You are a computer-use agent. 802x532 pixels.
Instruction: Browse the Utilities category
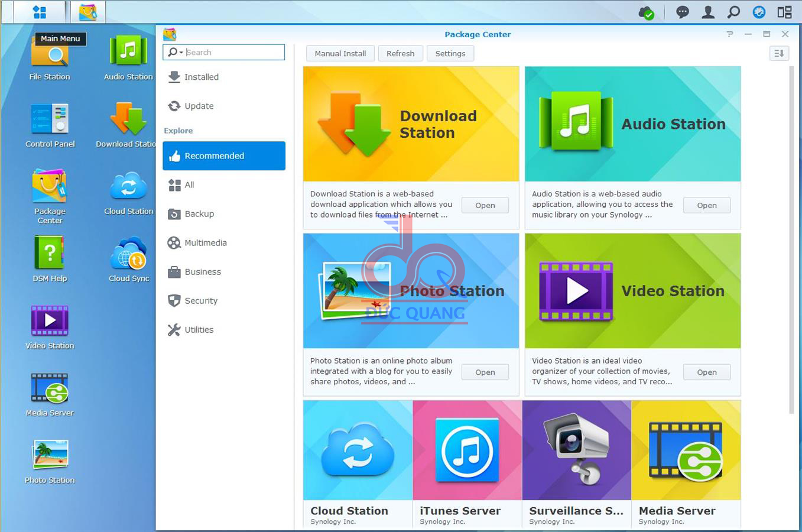coord(224,330)
